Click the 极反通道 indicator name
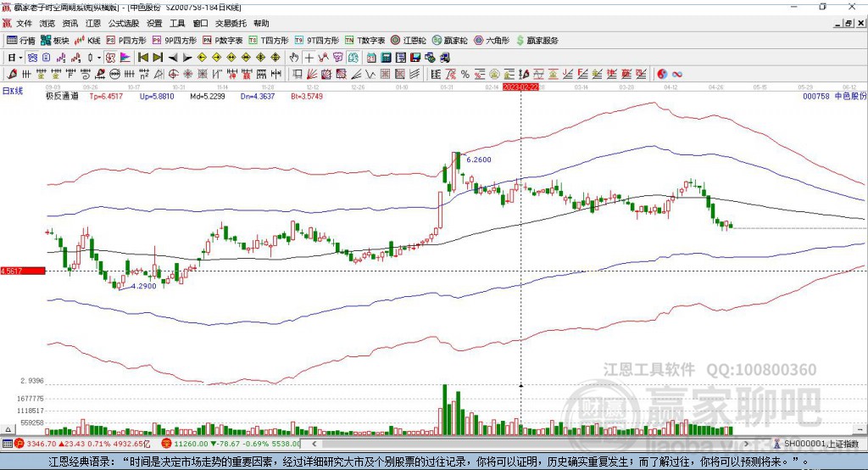The height and width of the screenshot is (470, 868). point(62,97)
